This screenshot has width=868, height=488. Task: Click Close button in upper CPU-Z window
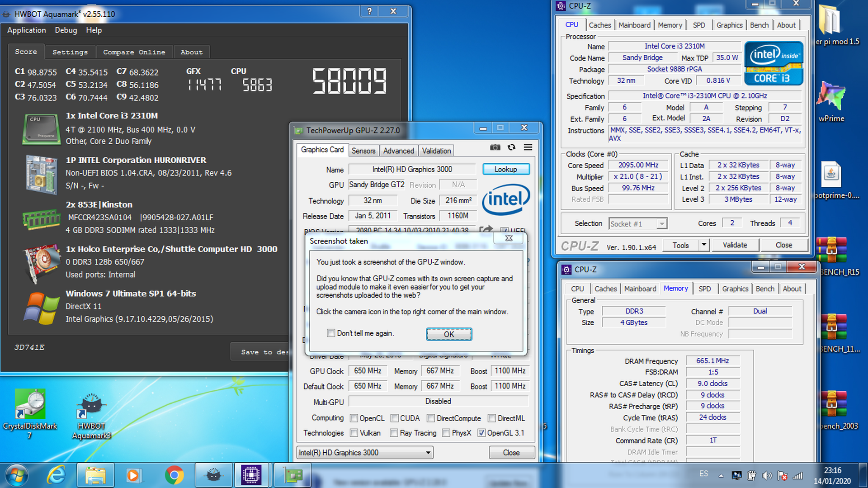click(783, 245)
